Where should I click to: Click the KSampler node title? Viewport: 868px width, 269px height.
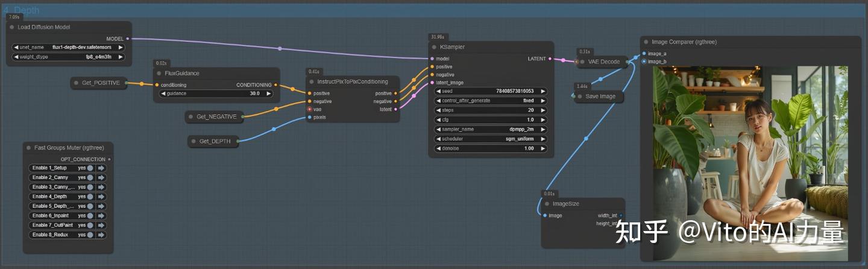click(x=452, y=47)
